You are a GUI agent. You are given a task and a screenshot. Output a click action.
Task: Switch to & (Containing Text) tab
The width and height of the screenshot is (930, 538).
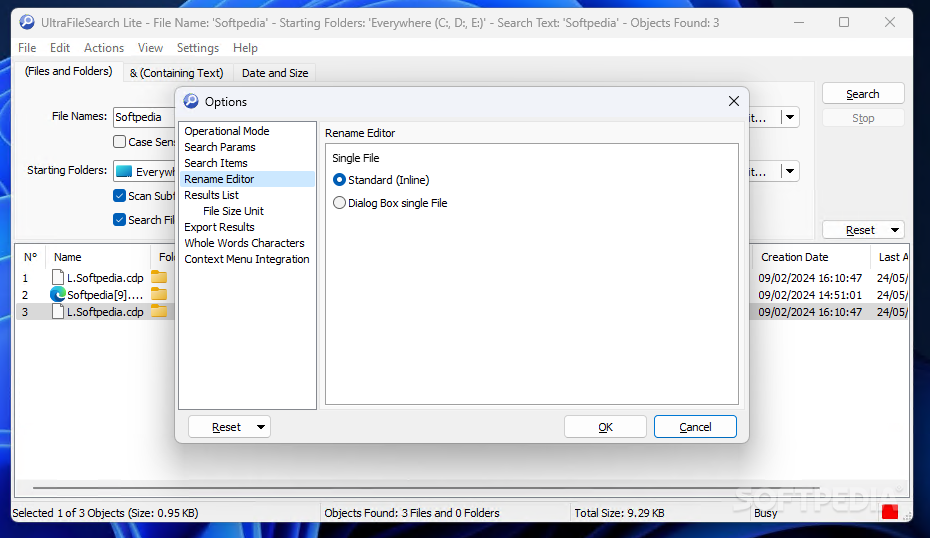coord(177,73)
